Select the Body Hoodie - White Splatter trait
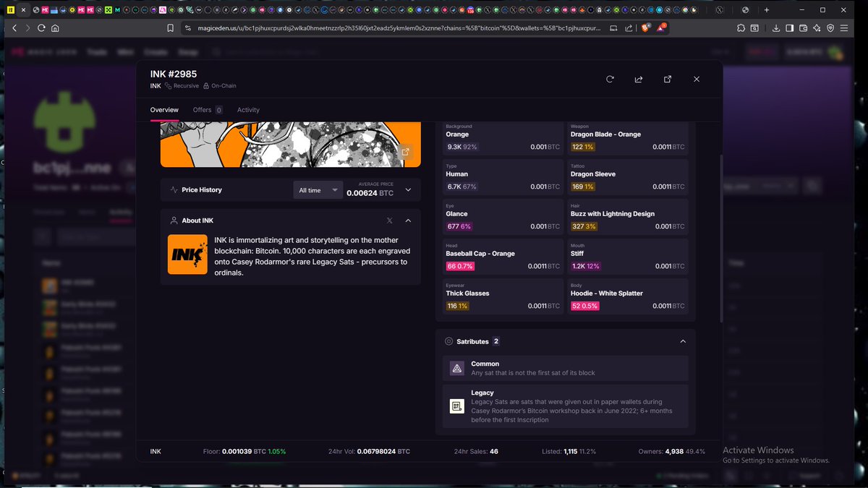Screen dimensions: 868x488 [x=627, y=296]
